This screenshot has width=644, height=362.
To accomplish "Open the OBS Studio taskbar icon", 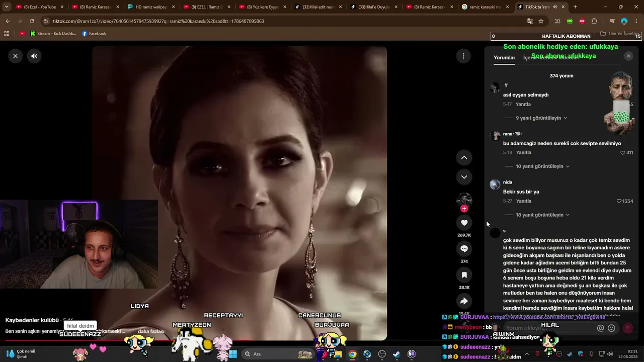I will [x=382, y=354].
